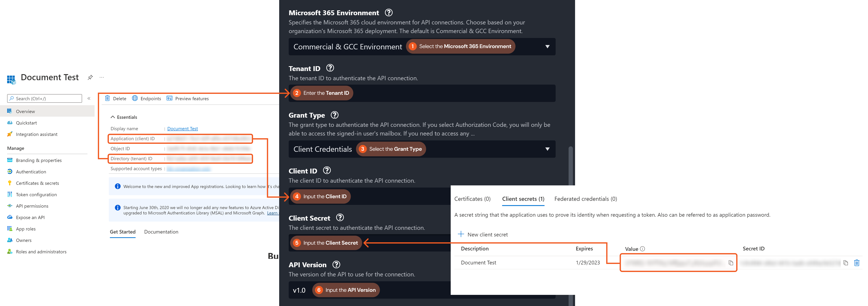Collapse the left navigation sidebar
Image resolution: width=868 pixels, height=306 pixels.
pos(89,98)
